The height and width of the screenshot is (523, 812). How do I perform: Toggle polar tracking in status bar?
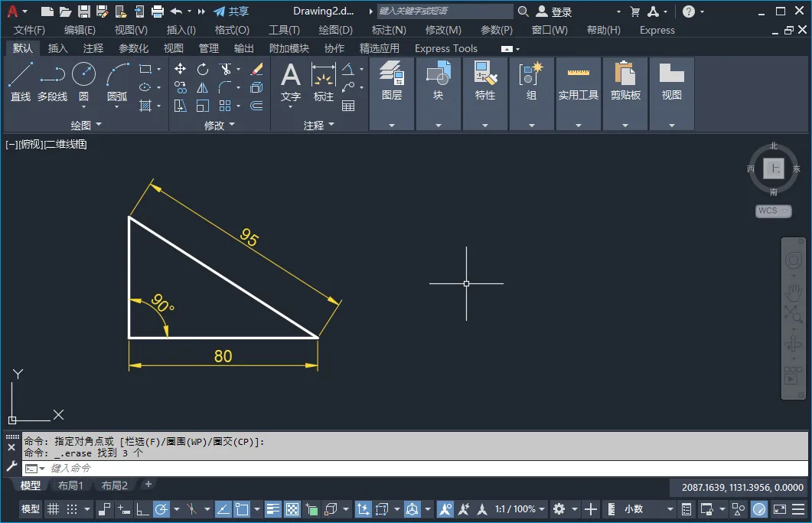(161, 509)
